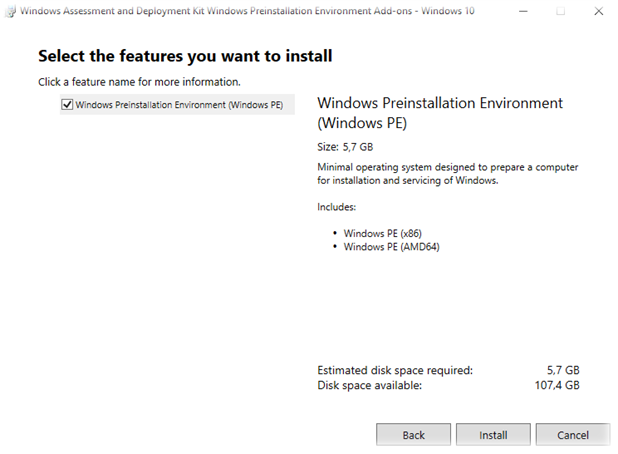Click the 'Size: 5,7 GB' text
The height and width of the screenshot is (454, 618).
[x=345, y=147]
